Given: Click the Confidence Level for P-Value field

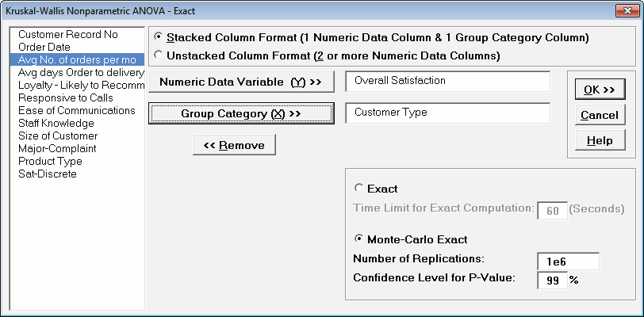Looking at the screenshot, I should pos(552,280).
